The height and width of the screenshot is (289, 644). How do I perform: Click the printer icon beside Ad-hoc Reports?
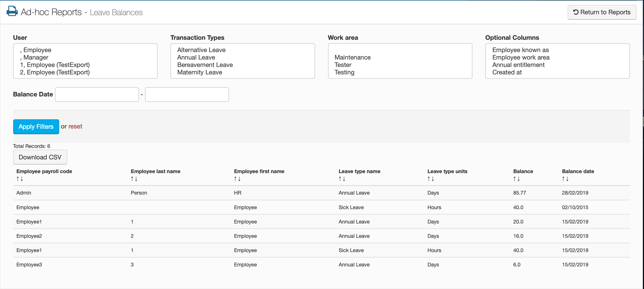click(x=12, y=11)
